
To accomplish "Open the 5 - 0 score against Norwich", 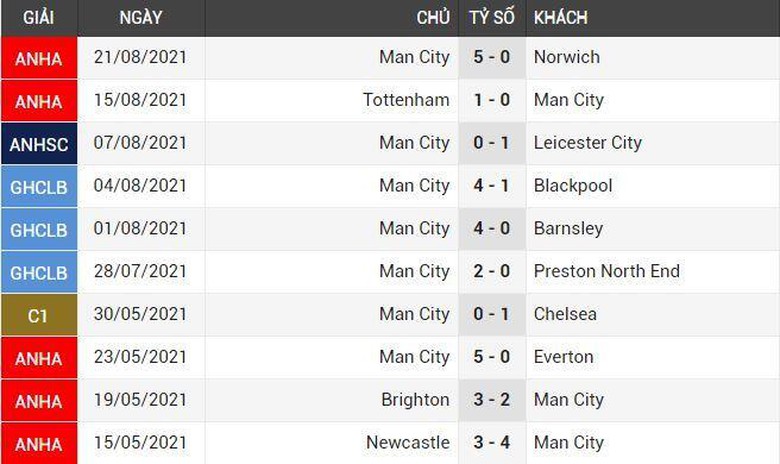I will 491,57.
